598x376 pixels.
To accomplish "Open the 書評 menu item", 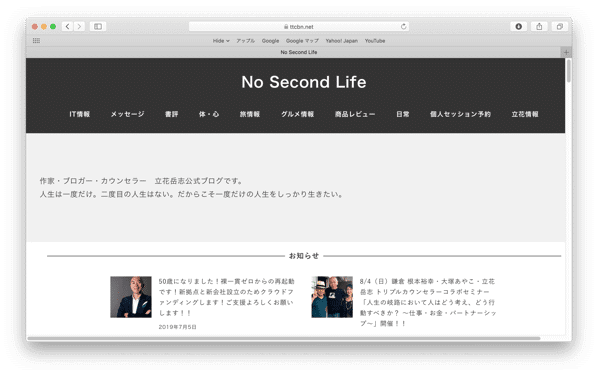I will [172, 114].
